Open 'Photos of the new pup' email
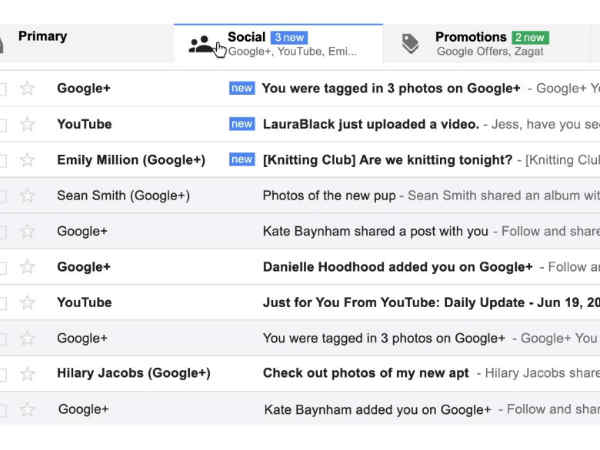Viewport: 600px width, 450px height. click(x=329, y=196)
